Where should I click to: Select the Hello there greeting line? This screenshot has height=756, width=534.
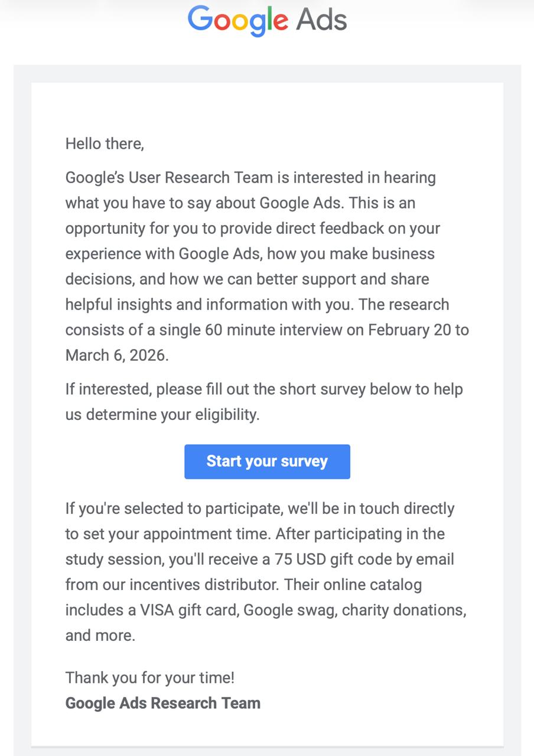105,144
